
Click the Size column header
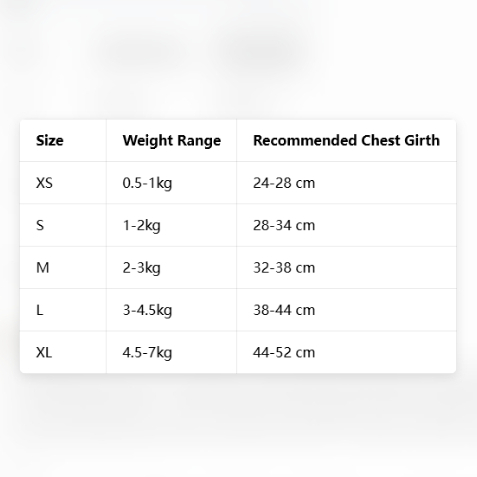pos(63,140)
